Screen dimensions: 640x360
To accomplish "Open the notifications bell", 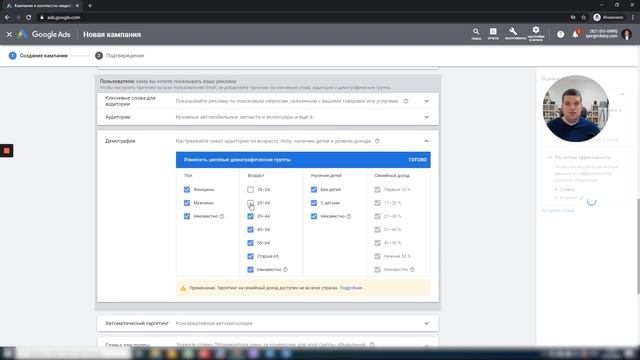I will click(x=576, y=34).
